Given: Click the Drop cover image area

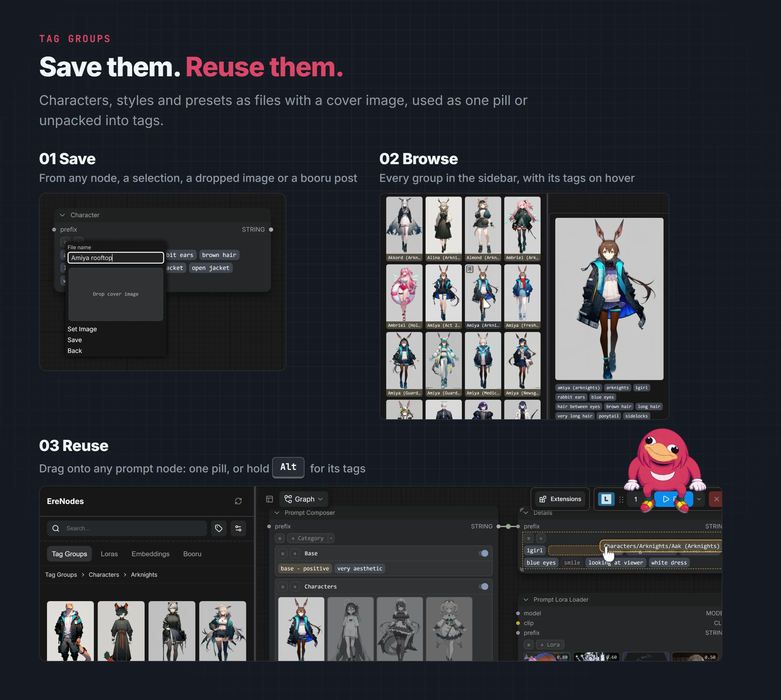Looking at the screenshot, I should [x=116, y=294].
